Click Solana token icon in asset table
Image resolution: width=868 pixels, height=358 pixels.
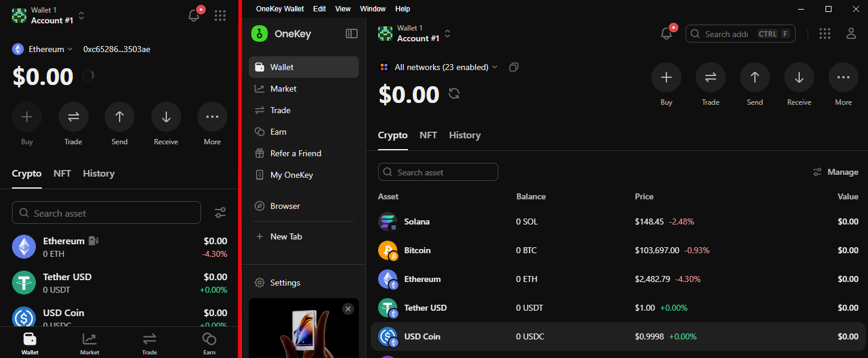tap(388, 222)
